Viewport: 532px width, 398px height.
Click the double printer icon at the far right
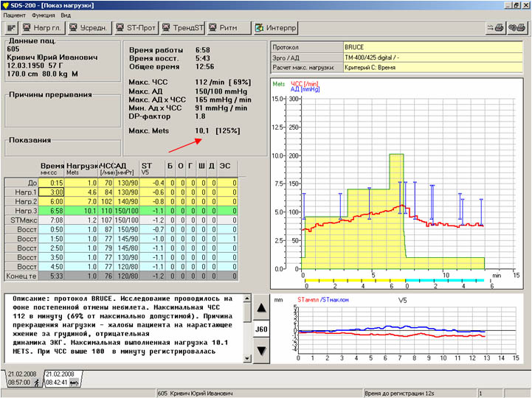tap(516, 28)
